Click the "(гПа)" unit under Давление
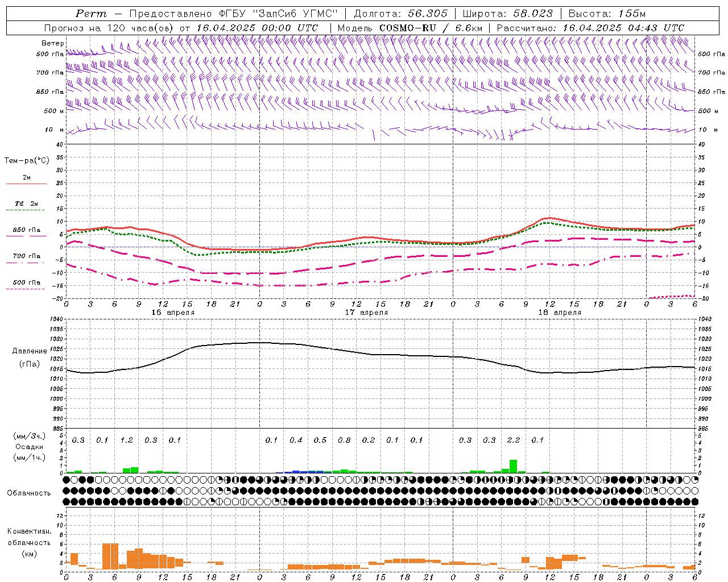The width and height of the screenshot is (728, 582). [x=30, y=364]
